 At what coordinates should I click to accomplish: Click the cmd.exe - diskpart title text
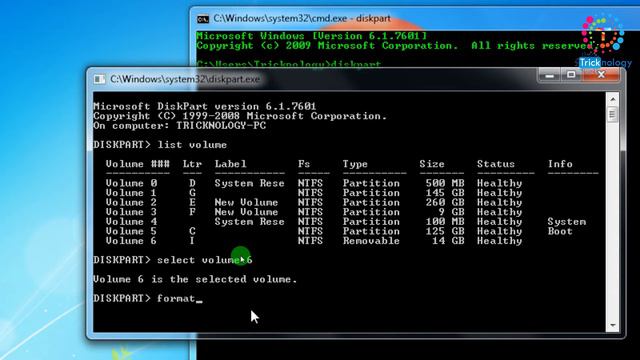pos(302,19)
